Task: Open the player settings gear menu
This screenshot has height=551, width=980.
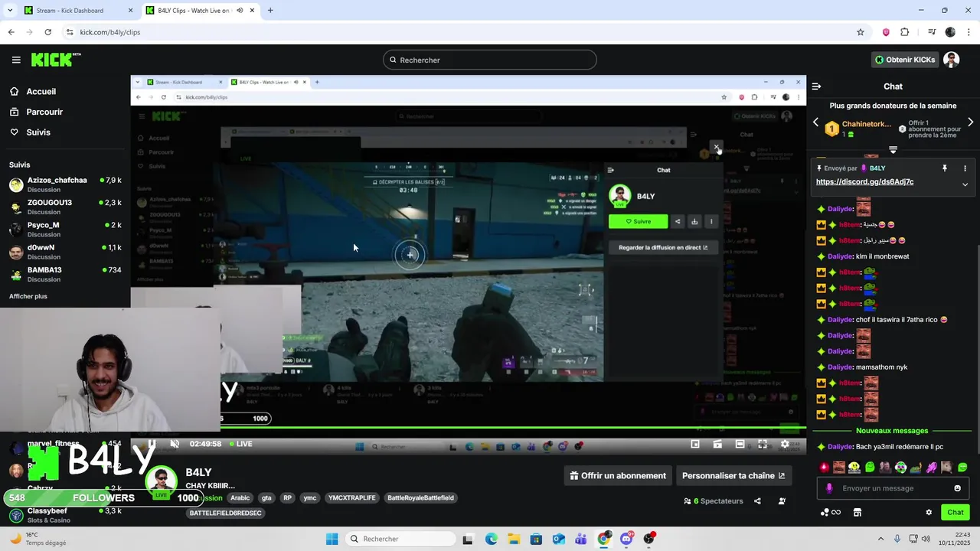Action: [x=785, y=444]
